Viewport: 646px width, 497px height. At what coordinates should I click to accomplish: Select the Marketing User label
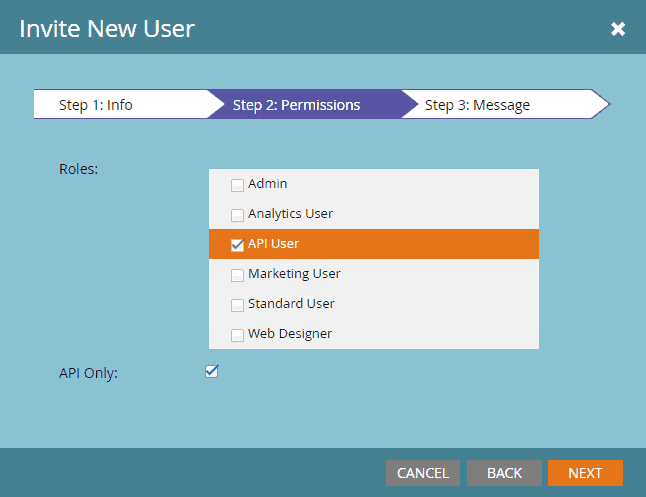coord(294,274)
